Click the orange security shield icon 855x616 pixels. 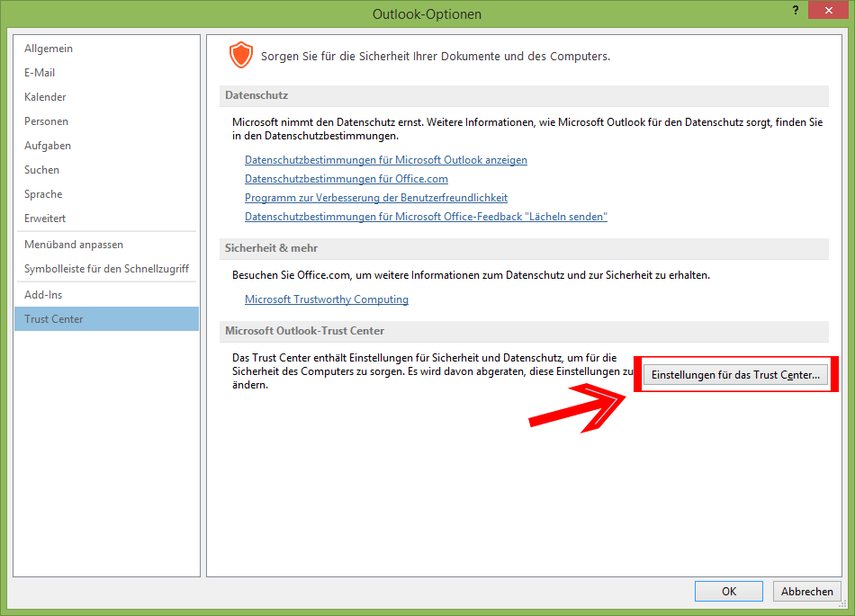tap(240, 55)
